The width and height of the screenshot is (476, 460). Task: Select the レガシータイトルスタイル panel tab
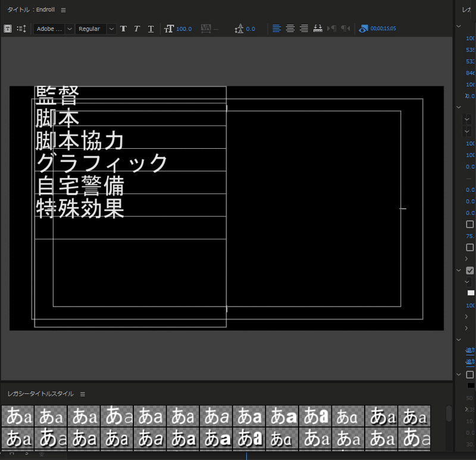pyautogui.click(x=40, y=394)
